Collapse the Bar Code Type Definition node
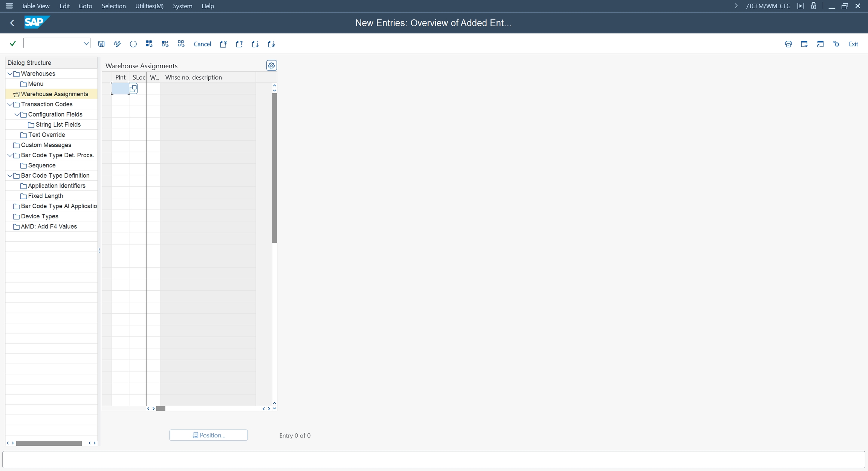The width and height of the screenshot is (868, 471). (10, 176)
